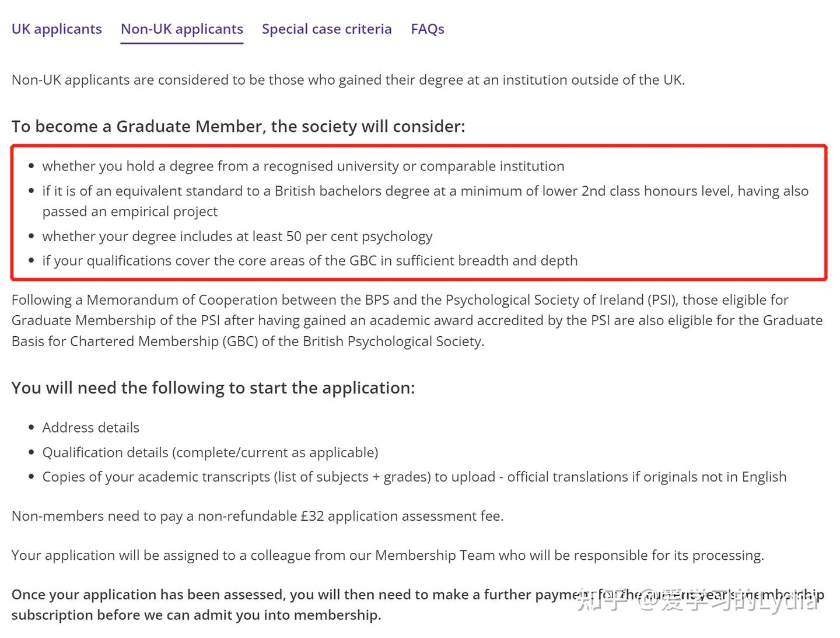Open the FAQs tab
The height and width of the screenshot is (638, 840).
(x=428, y=29)
